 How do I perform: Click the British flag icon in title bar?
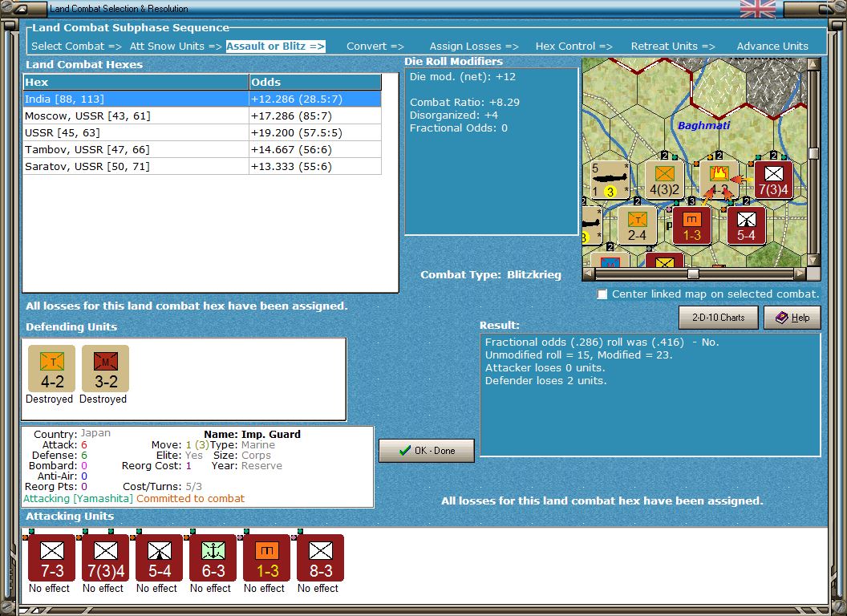[757, 9]
